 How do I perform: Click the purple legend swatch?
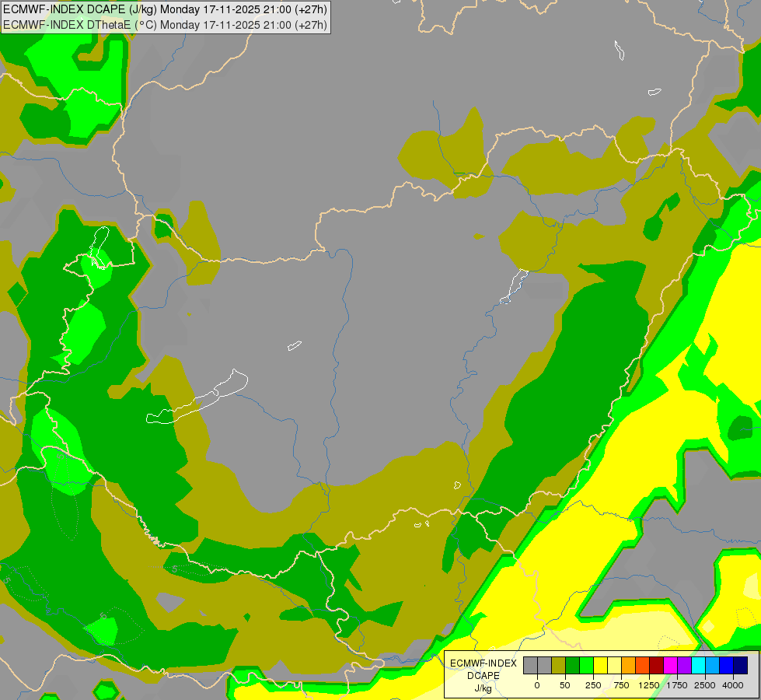click(684, 666)
